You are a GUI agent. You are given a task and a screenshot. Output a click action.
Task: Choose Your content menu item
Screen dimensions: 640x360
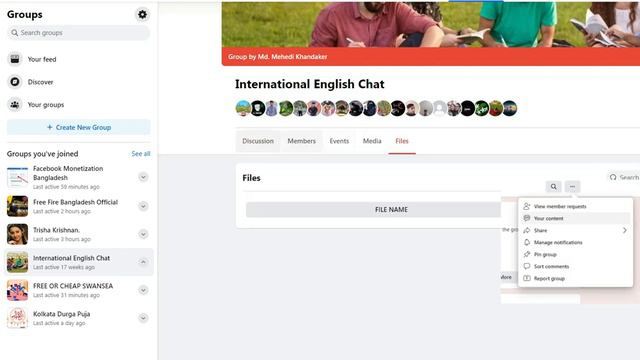click(575, 218)
